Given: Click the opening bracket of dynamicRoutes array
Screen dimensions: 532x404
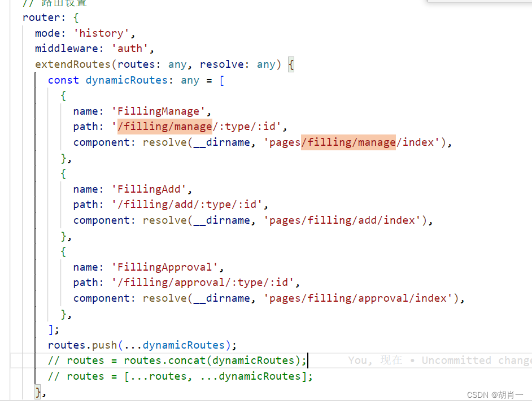Looking at the screenshot, I should pyautogui.click(x=222, y=80).
